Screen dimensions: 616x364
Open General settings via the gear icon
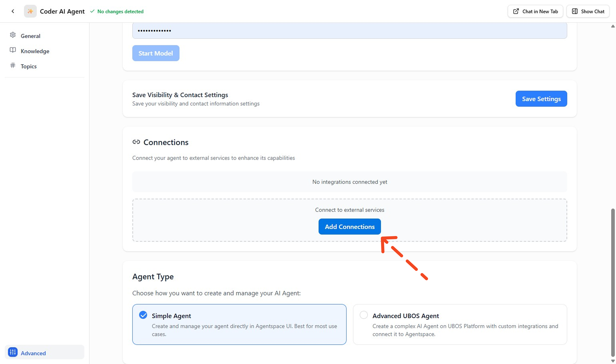coord(13,35)
